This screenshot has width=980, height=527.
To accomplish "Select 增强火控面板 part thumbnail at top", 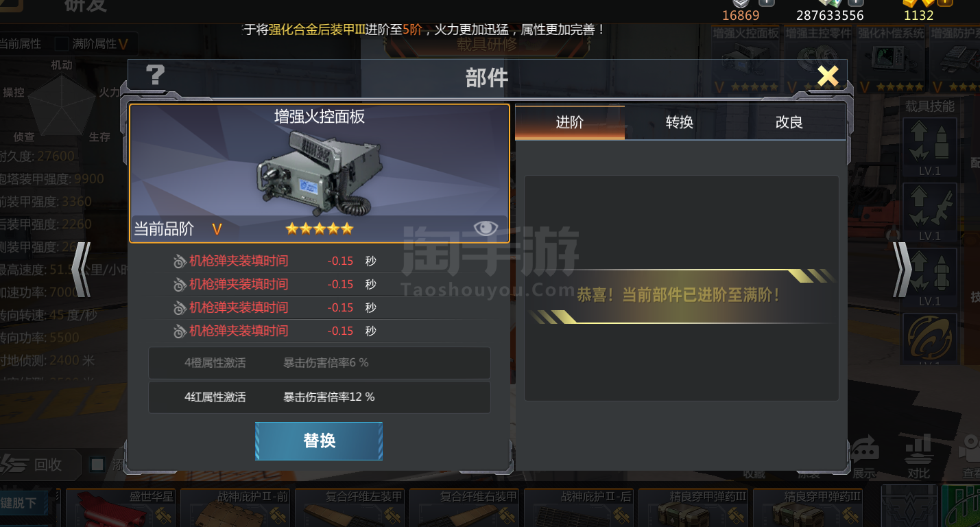I will [x=746, y=60].
